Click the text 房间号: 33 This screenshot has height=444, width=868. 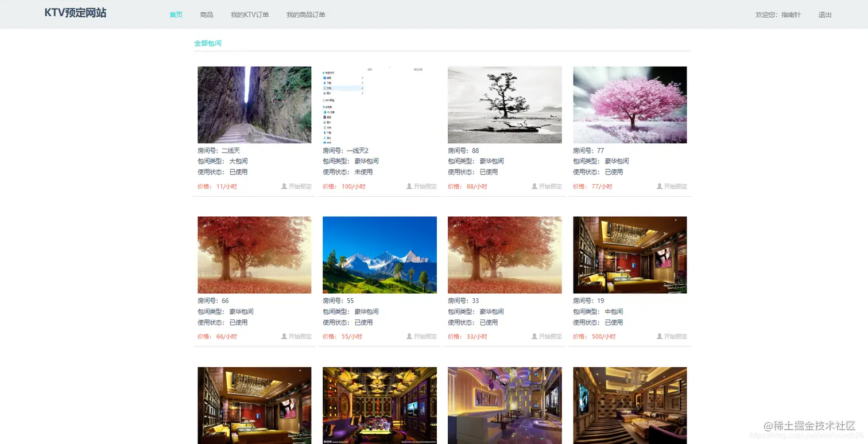tap(464, 301)
